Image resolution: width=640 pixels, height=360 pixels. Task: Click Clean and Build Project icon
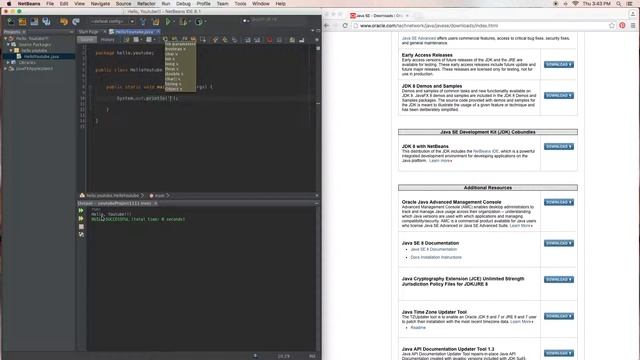coord(156,21)
